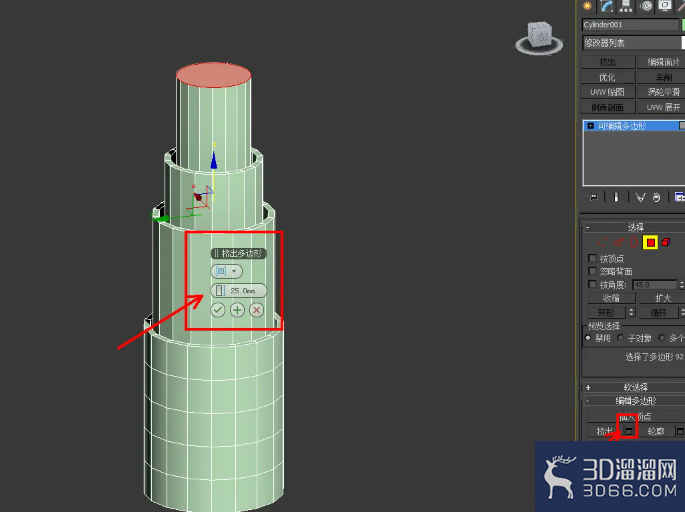Select Polygon sub-object level icon
This screenshot has width=685, height=512.
(x=650, y=242)
